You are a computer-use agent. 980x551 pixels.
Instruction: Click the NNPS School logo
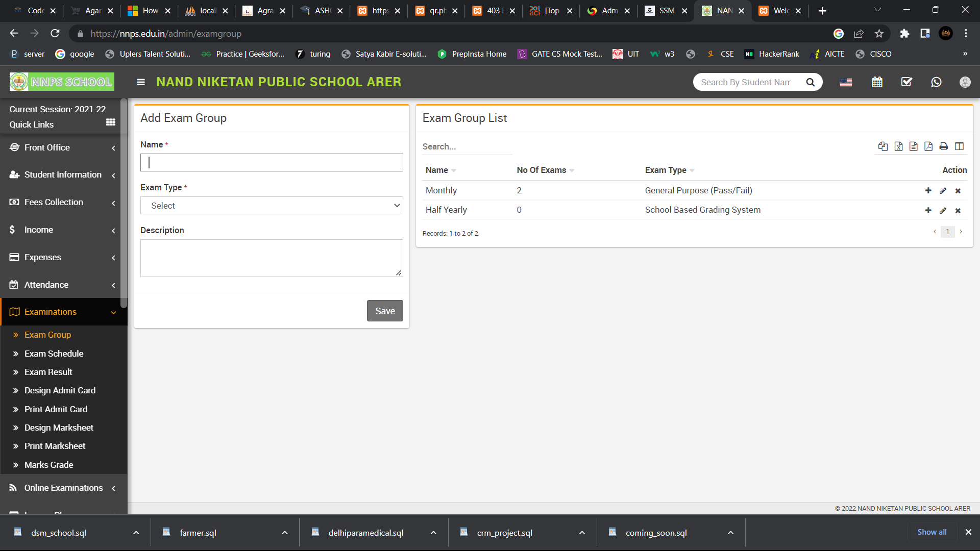[62, 82]
